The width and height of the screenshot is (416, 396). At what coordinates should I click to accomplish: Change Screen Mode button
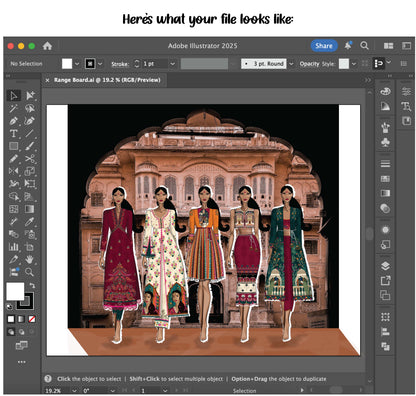coord(21,345)
